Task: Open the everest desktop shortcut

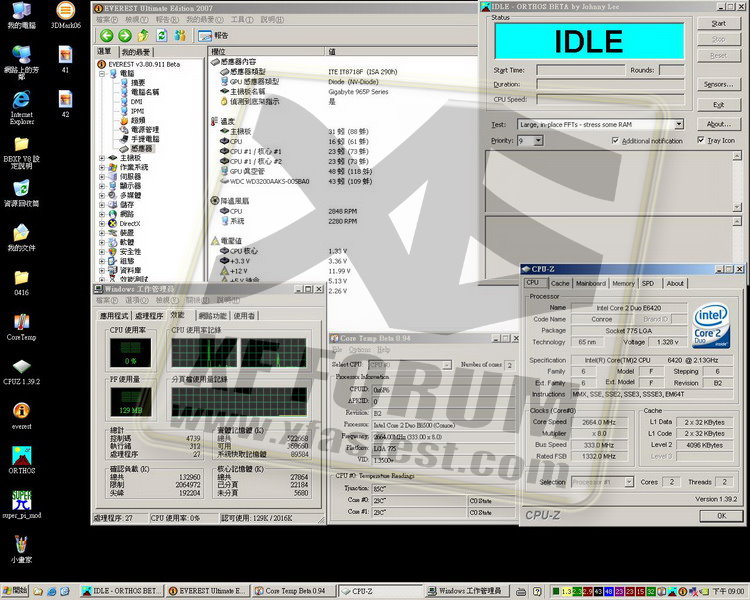Action: 22,416
